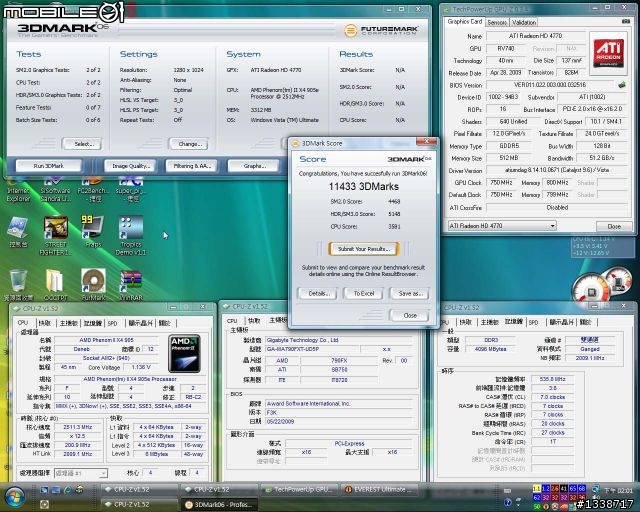Viewport: 640px width, 512px height.
Task: Open the OCCTPT folder icon
Action: click(x=56, y=285)
